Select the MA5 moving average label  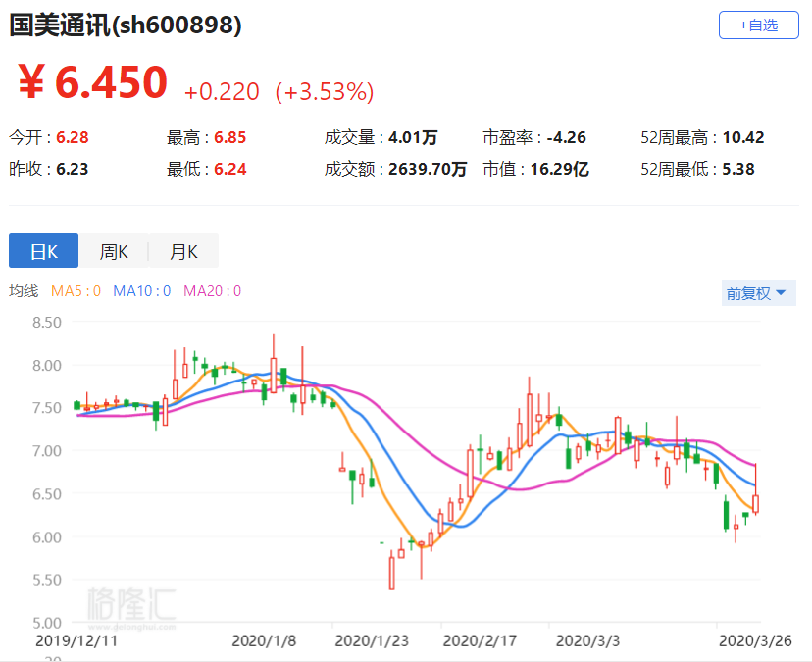(x=76, y=291)
